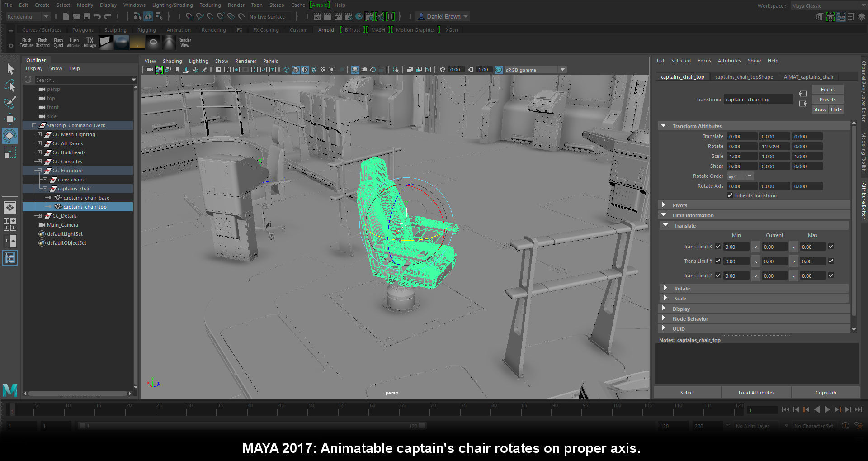
Task: Toggle Trans Limit Y max checkbox
Action: click(831, 261)
